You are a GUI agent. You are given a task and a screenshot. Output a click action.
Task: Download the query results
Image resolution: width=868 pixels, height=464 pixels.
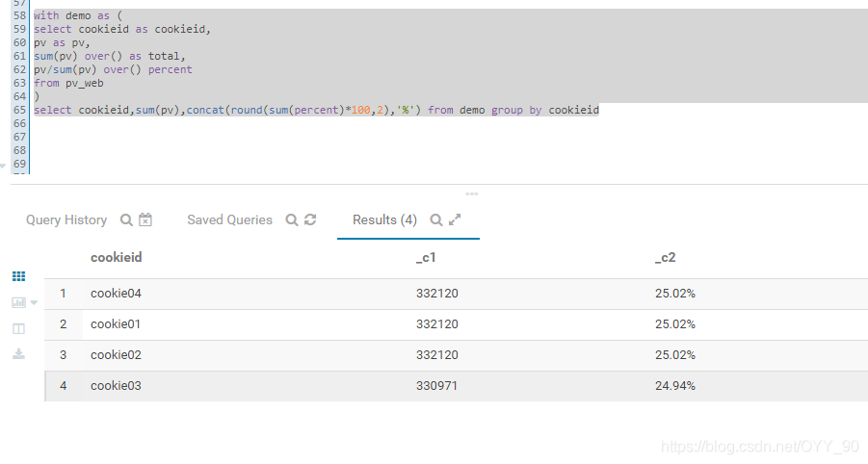[19, 354]
